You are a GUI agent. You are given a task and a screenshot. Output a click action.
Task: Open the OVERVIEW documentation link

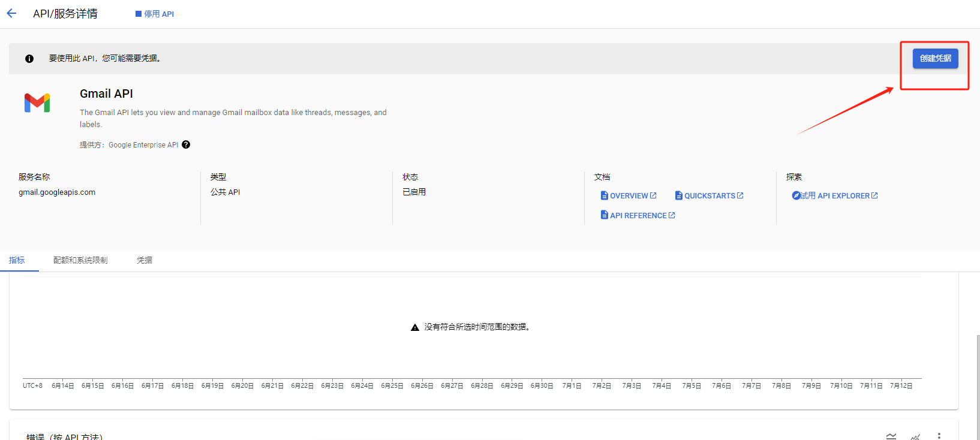click(629, 196)
